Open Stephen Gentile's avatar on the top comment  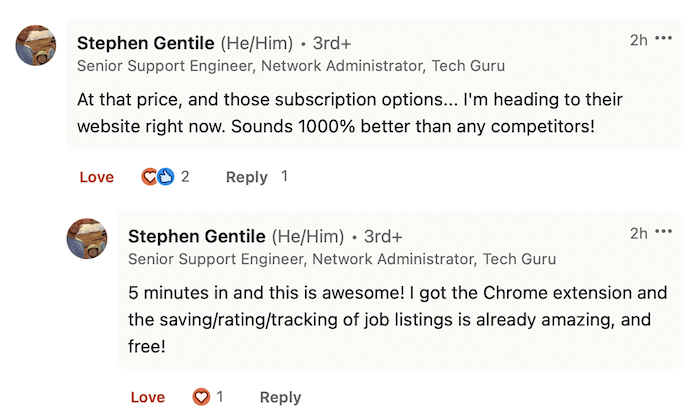[x=36, y=45]
